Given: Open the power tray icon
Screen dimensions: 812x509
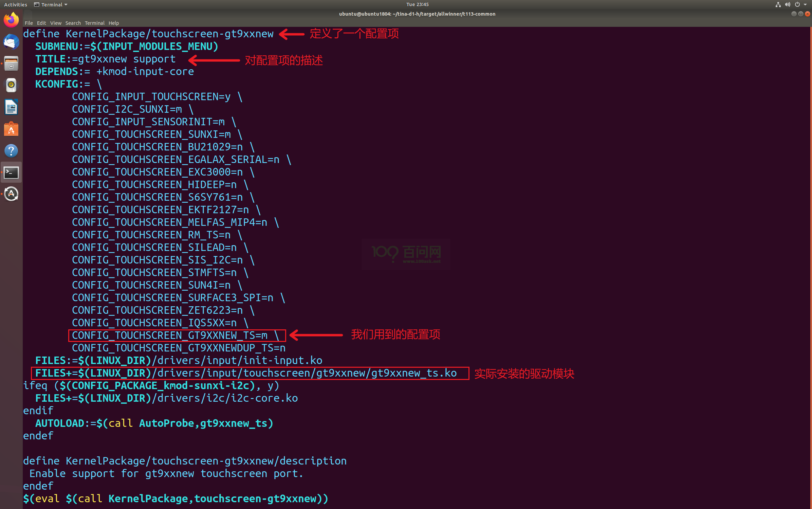Looking at the screenshot, I should click(797, 4).
